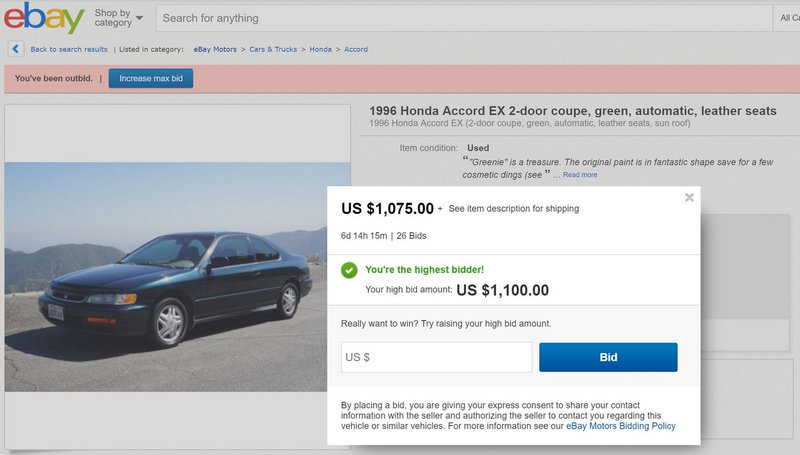The height and width of the screenshot is (455, 800).
Task: Click the Search for anything field
Action: [x=460, y=18]
